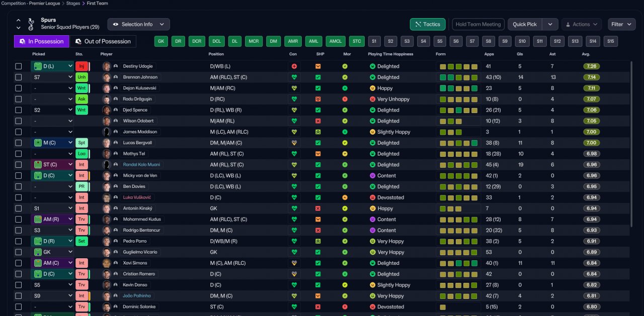This screenshot has width=644, height=316.
Task: Click the info icon next to Djed Spence's name
Action: (116, 110)
